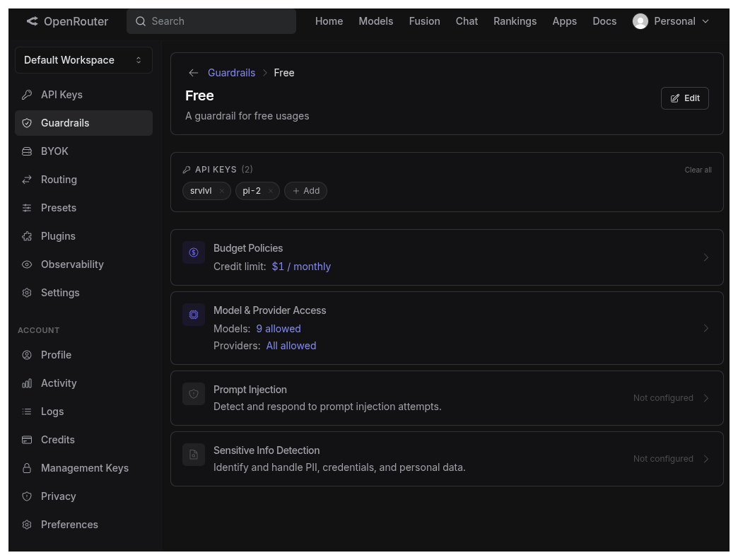Go to Routing in the sidebar

click(x=84, y=180)
